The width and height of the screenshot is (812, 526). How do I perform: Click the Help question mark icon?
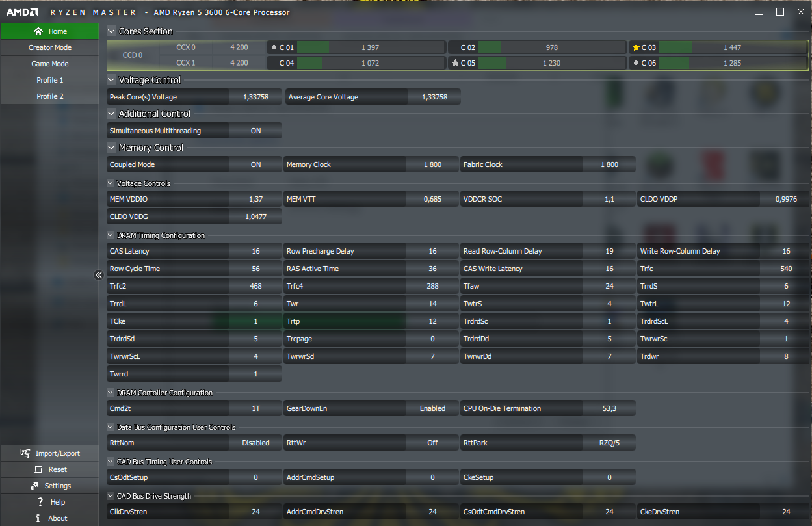coord(40,502)
